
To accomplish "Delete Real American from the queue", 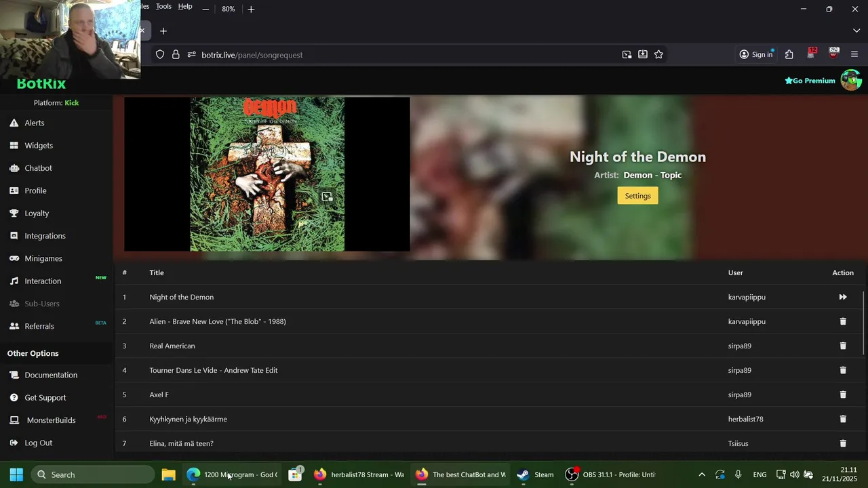I will click(x=843, y=346).
